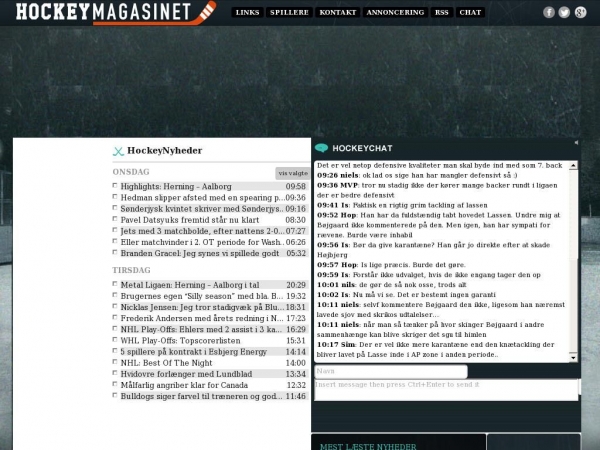Open the CHAT menu item

470,12
